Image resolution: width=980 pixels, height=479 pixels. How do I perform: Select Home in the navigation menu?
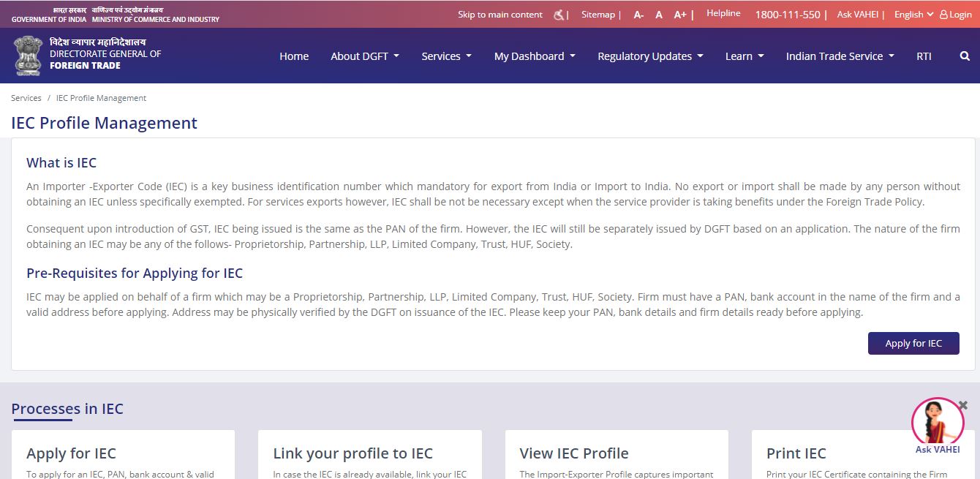pos(294,56)
